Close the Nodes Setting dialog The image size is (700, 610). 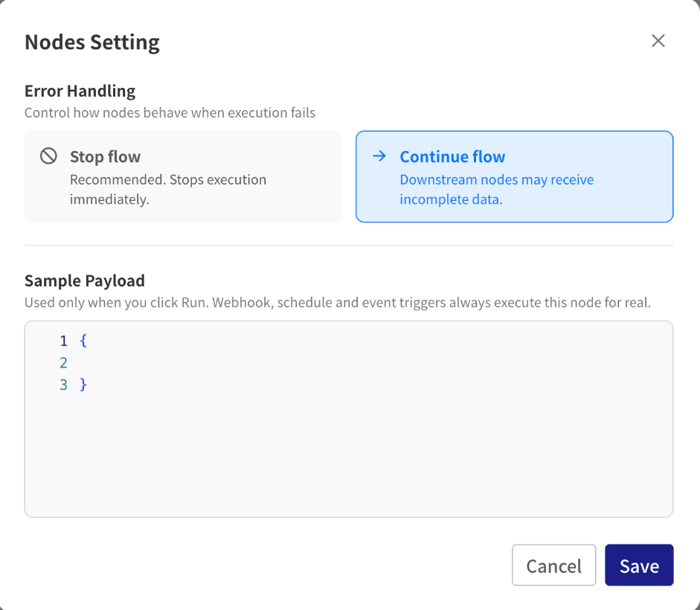click(x=658, y=41)
